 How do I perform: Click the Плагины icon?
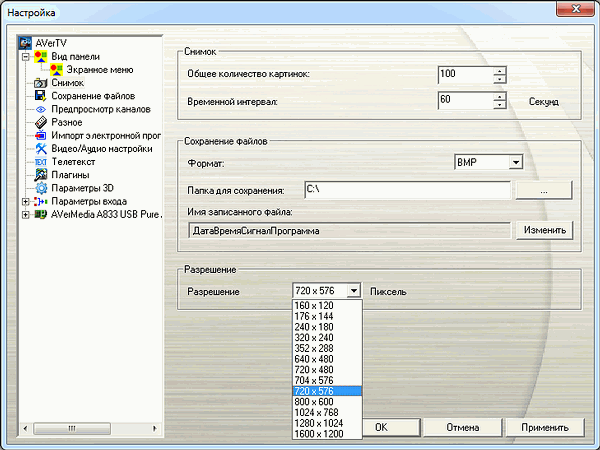(41, 175)
